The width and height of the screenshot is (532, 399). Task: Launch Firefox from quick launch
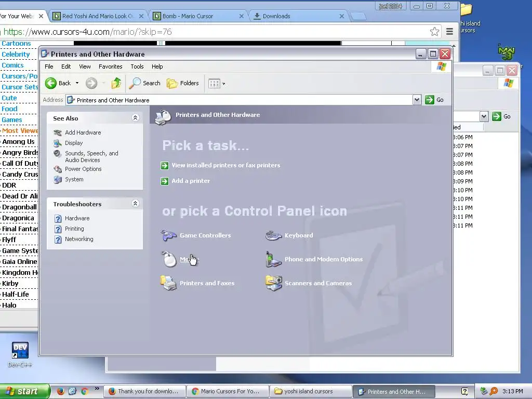point(60,391)
